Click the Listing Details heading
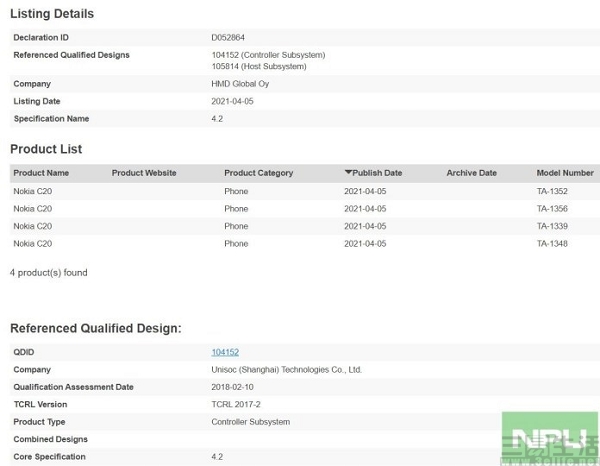The image size is (600, 466). pyautogui.click(x=52, y=14)
